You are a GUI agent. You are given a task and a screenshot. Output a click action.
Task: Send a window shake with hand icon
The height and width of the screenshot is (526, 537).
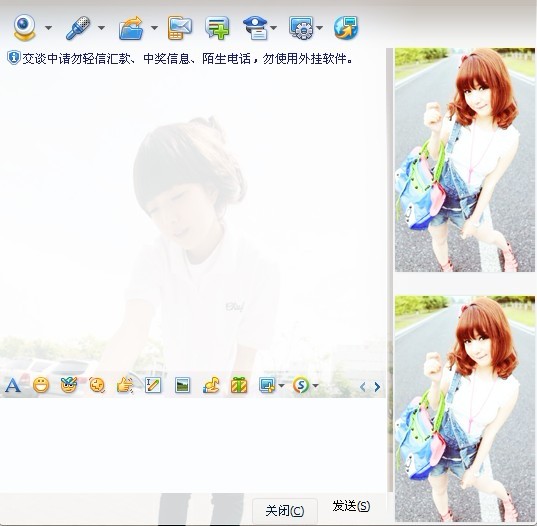pyautogui.click(x=125, y=385)
